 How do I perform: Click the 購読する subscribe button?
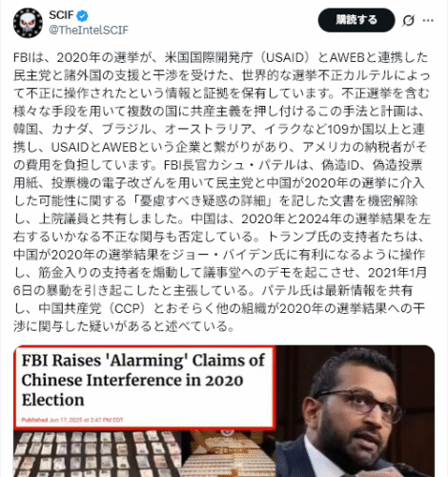pos(356,20)
